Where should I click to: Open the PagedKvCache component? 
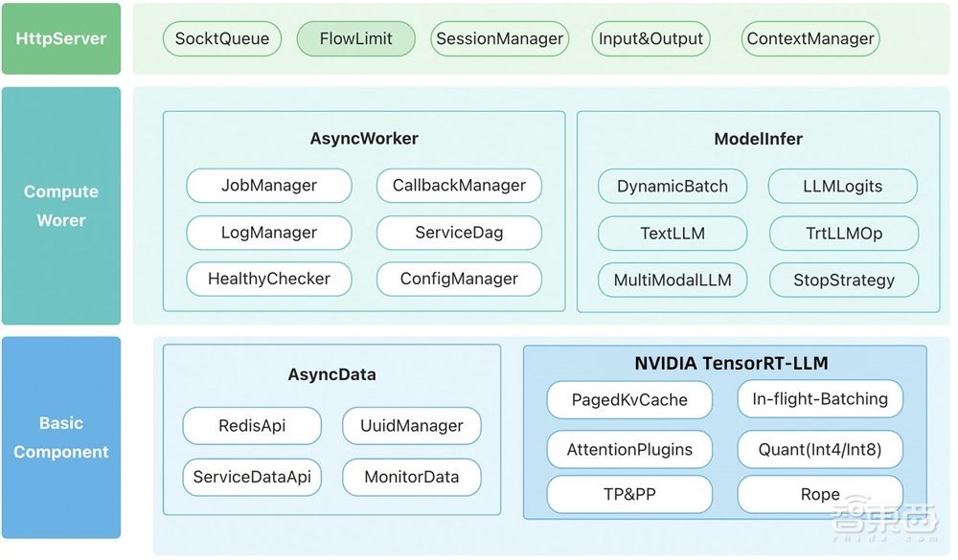point(628,399)
